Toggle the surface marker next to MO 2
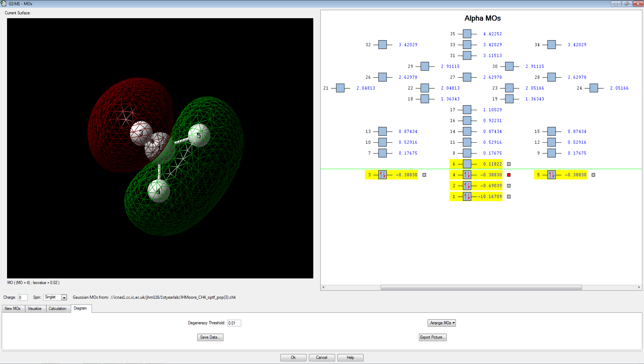The image size is (644, 364). (x=509, y=186)
